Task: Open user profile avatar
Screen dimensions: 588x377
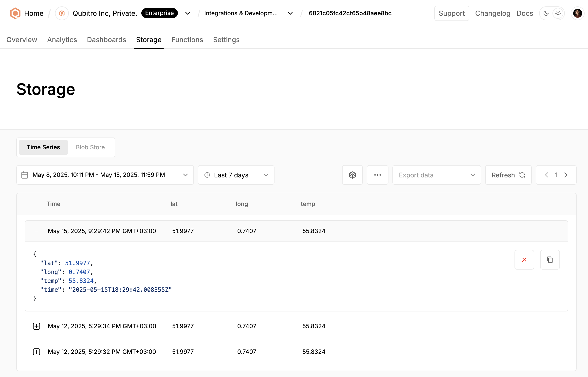Action: (577, 13)
